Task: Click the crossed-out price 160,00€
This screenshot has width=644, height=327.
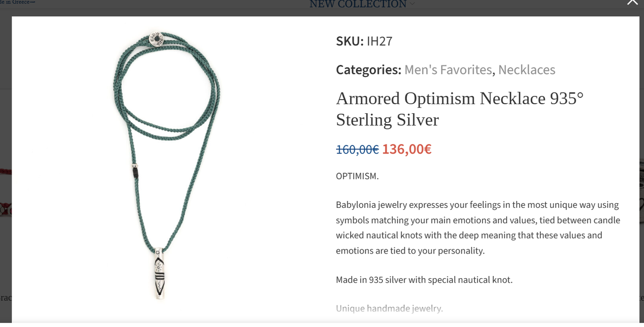Action: (357, 149)
